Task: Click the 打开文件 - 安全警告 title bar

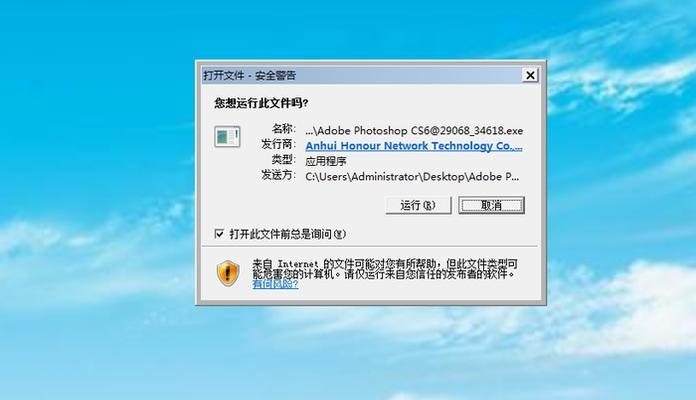Action: point(362,75)
